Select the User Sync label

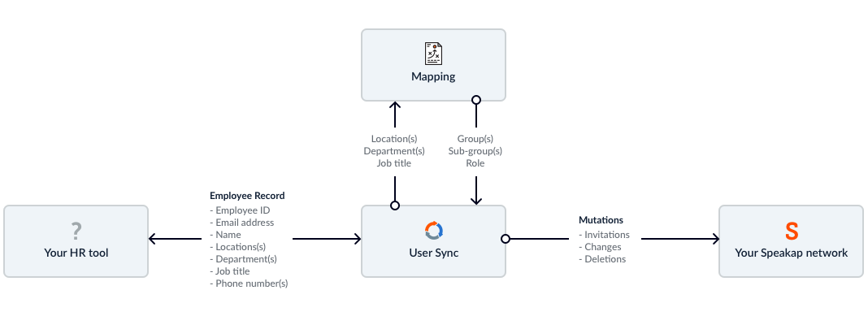[x=434, y=253]
